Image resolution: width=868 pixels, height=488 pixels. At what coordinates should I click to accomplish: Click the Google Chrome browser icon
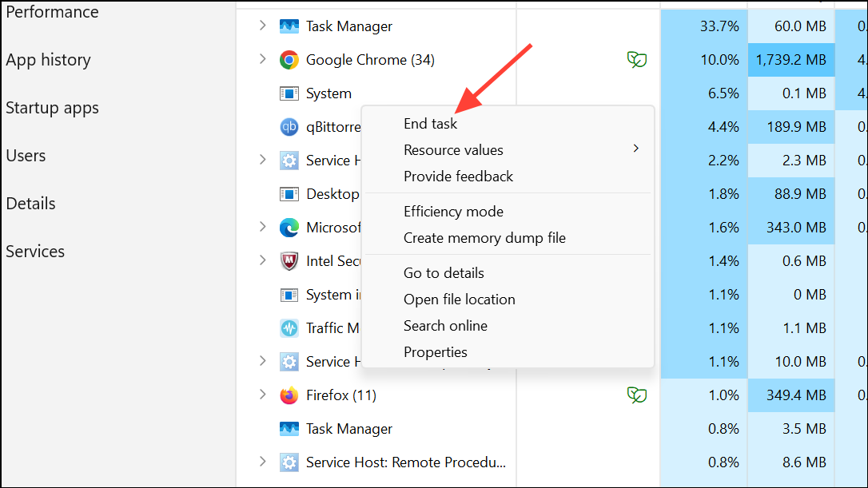pos(289,59)
